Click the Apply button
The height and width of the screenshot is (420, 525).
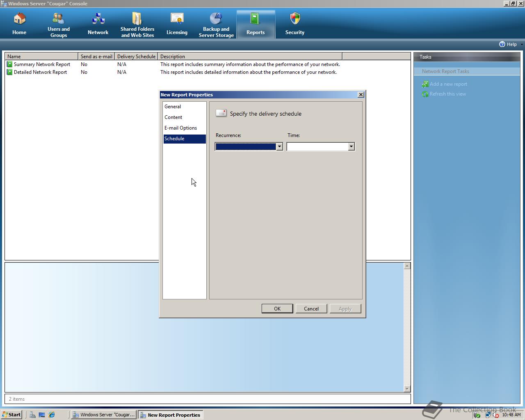point(345,309)
